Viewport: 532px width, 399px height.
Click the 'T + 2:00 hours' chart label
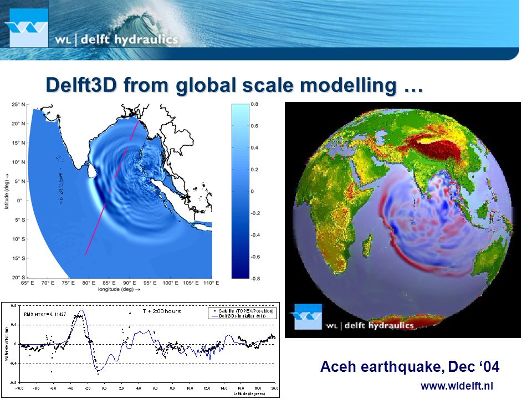[x=162, y=311]
